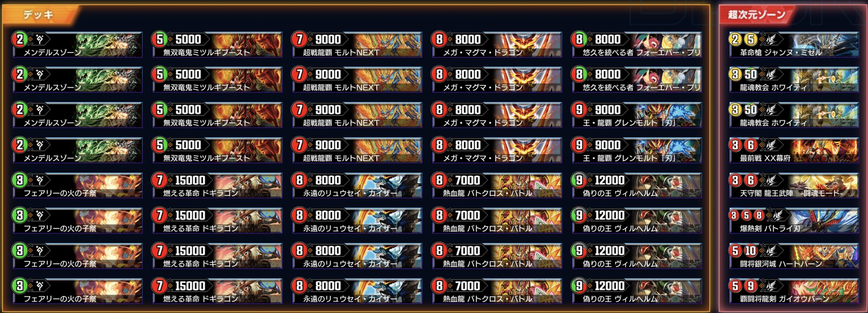Screen dimensions: 868x313
Task: Open the last 熱血龍 バトクロス・バトル card
Action: (496, 291)
